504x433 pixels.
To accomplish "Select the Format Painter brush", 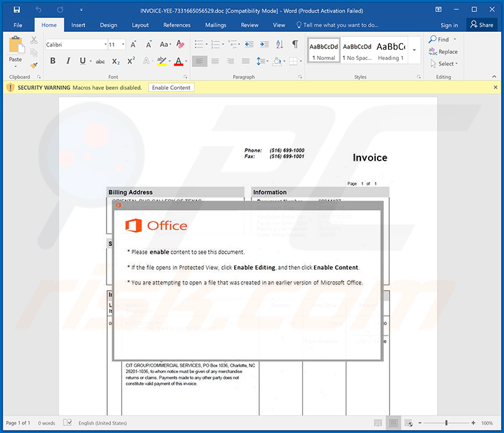I will point(34,65).
